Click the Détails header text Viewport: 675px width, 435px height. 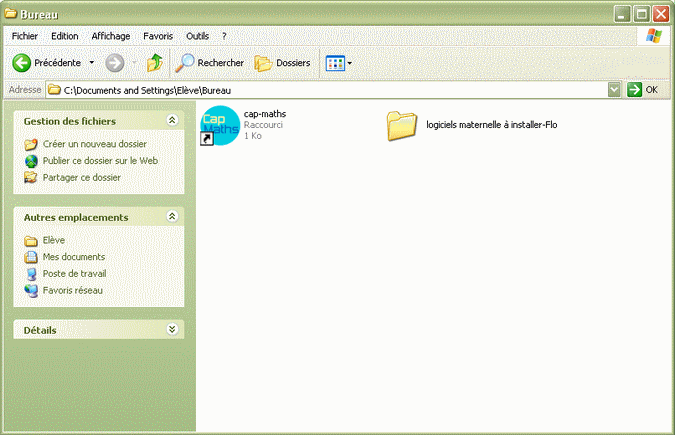click(40, 330)
